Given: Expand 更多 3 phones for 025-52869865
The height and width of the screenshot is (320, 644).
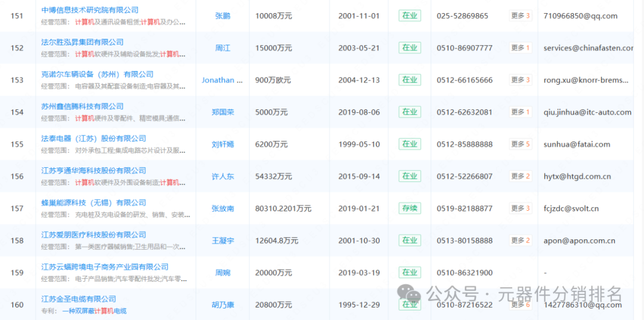Looking at the screenshot, I should [x=521, y=16].
